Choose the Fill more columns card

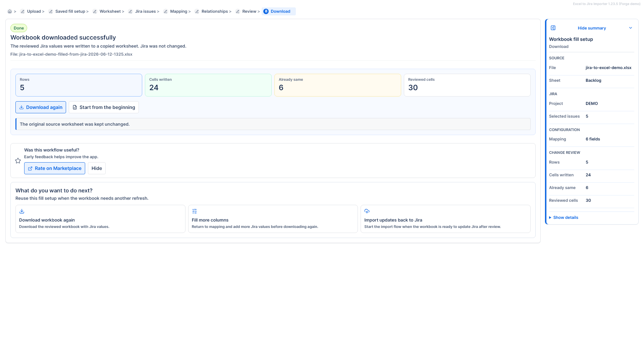click(x=273, y=219)
